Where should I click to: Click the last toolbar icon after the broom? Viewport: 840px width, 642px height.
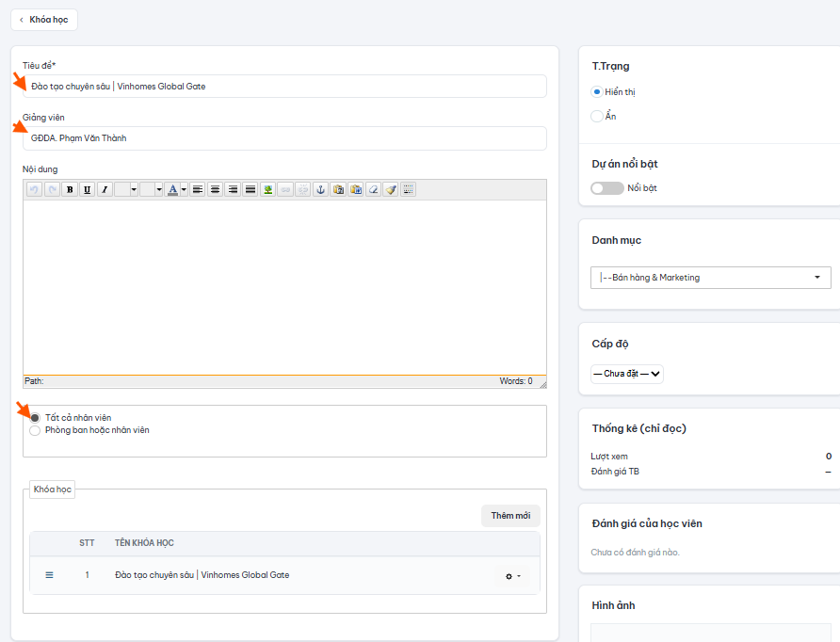pos(408,189)
